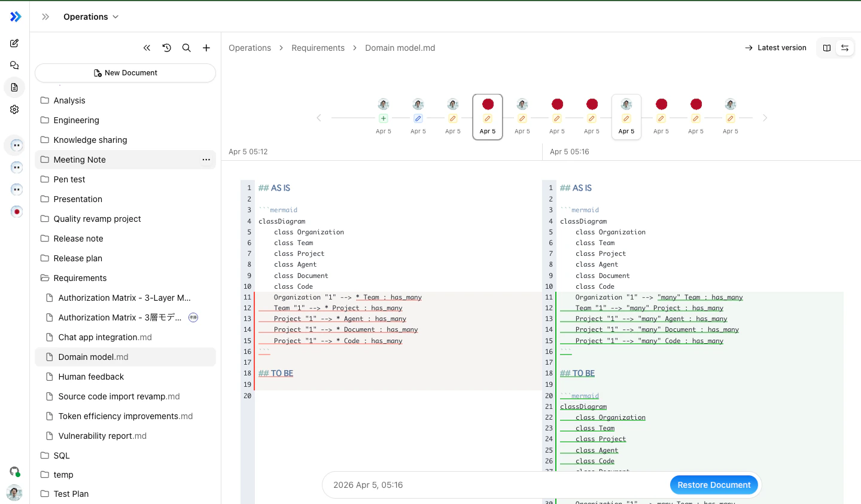Go to Operations in the breadcrumb
This screenshot has width=861, height=504.
250,48
